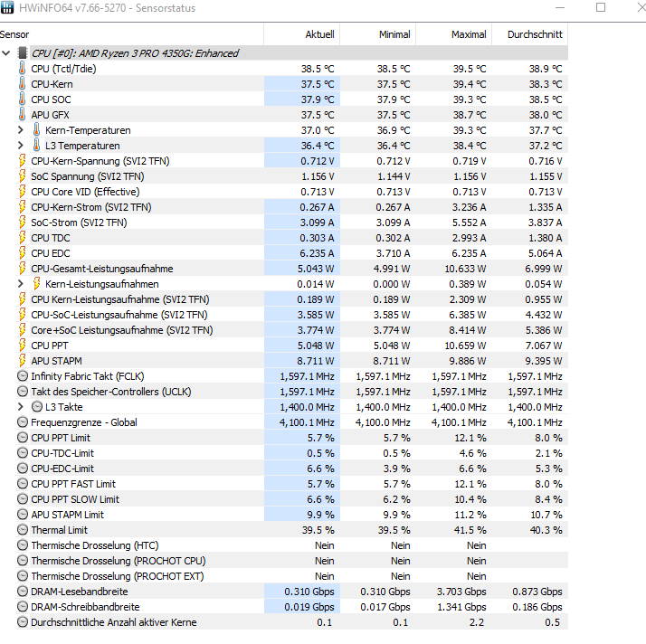Click clock icon of Infinity Fabric Takt (FCLK)
This screenshot has height=644, width=646.
(x=23, y=376)
